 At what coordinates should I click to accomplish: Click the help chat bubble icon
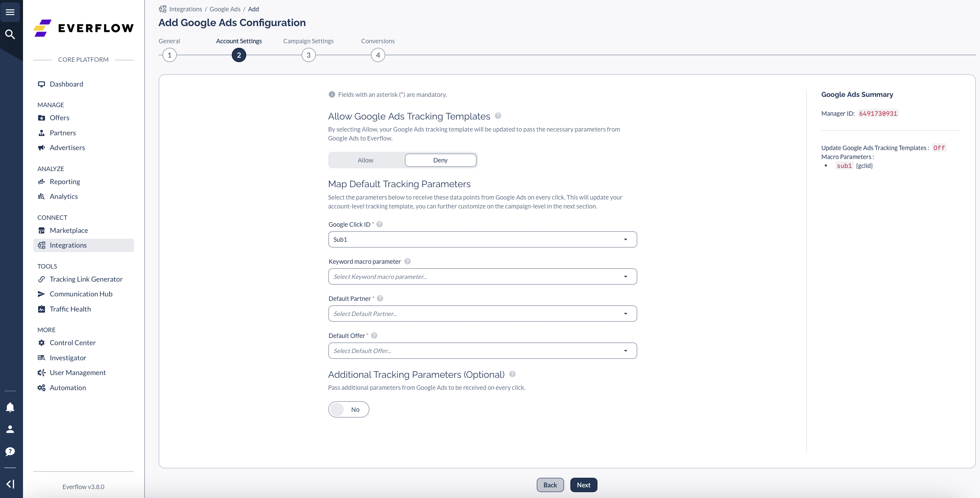10,452
